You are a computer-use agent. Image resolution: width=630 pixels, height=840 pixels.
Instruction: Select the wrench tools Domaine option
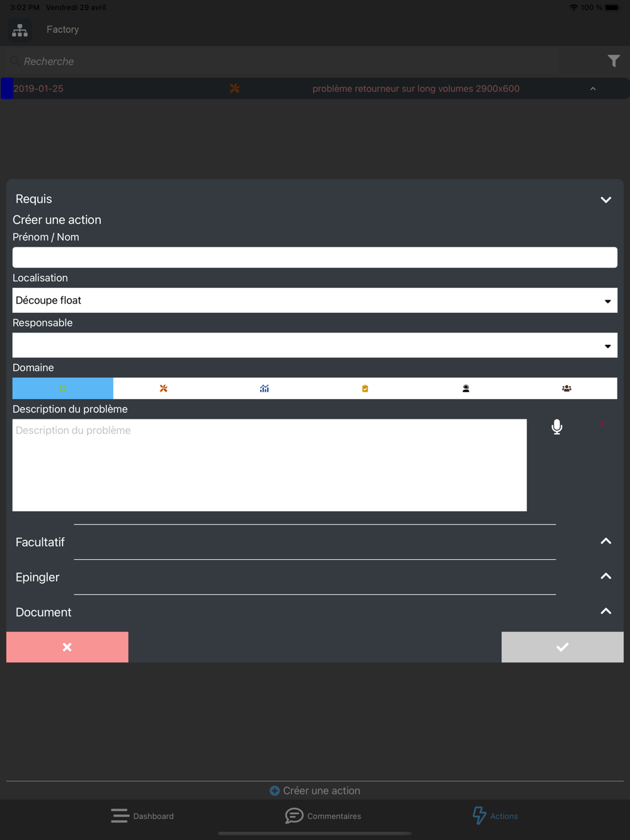coord(164,389)
